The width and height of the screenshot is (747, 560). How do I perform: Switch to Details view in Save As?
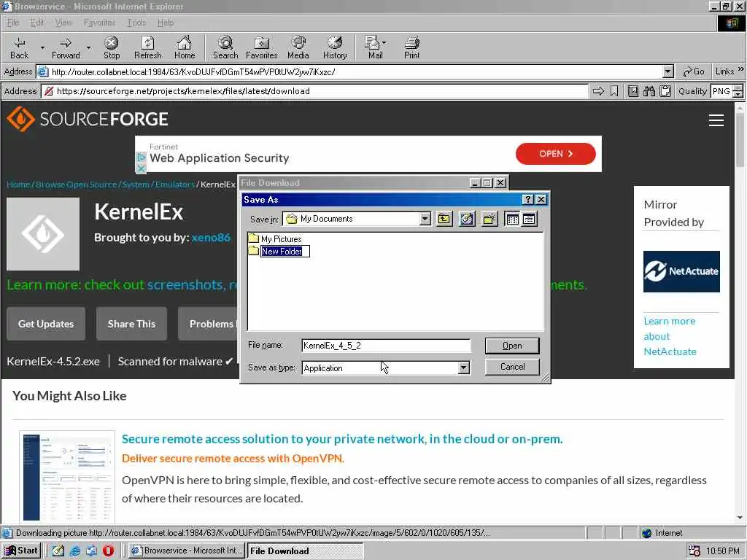[529, 219]
